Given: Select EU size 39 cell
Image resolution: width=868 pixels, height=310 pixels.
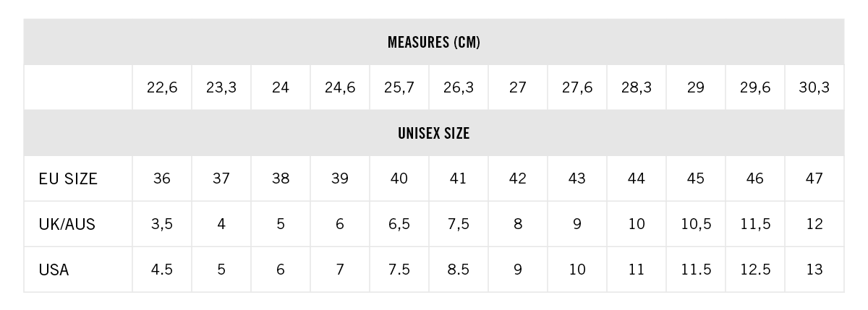Looking at the screenshot, I should click(x=340, y=178).
